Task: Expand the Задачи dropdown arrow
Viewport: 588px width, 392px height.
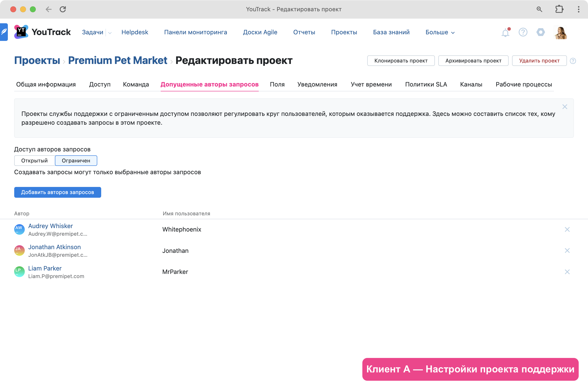Action: 110,33
